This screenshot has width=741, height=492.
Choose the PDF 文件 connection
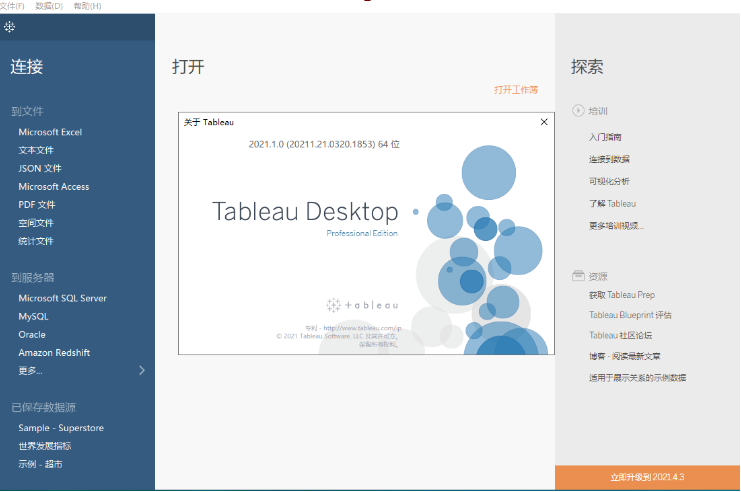(x=37, y=205)
